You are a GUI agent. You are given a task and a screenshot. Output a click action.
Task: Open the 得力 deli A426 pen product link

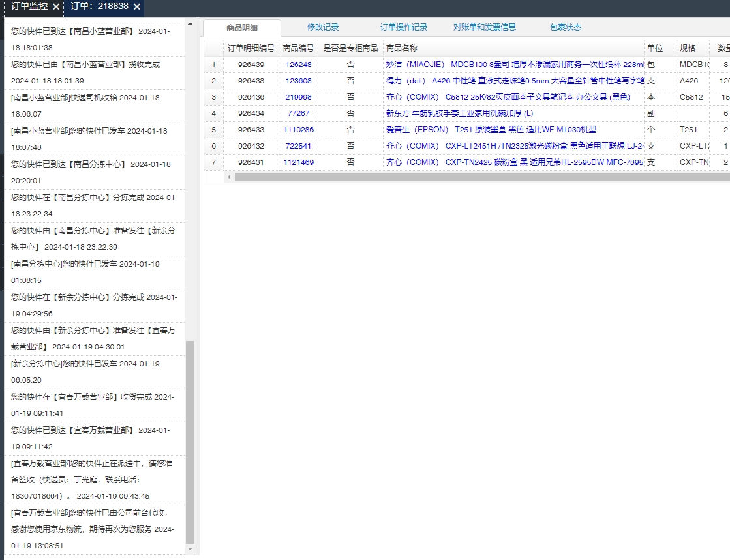pyautogui.click(x=515, y=80)
